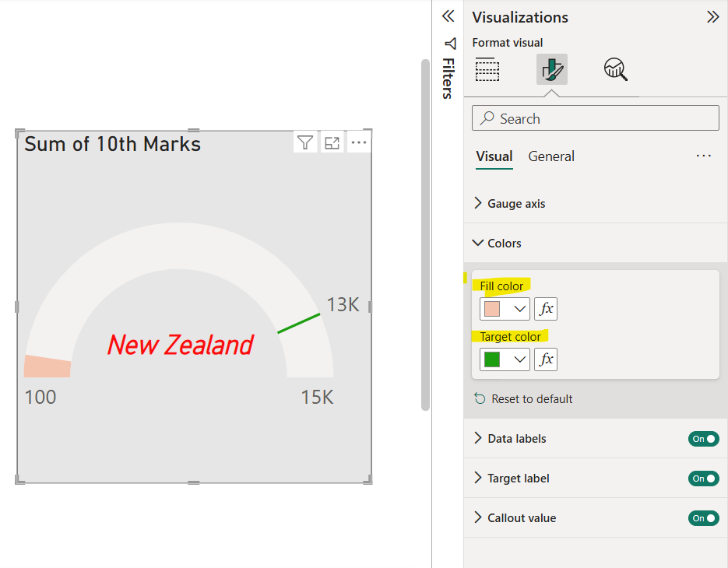The width and height of the screenshot is (728, 568).
Task: Turn off the Target label toggle
Action: pos(703,479)
